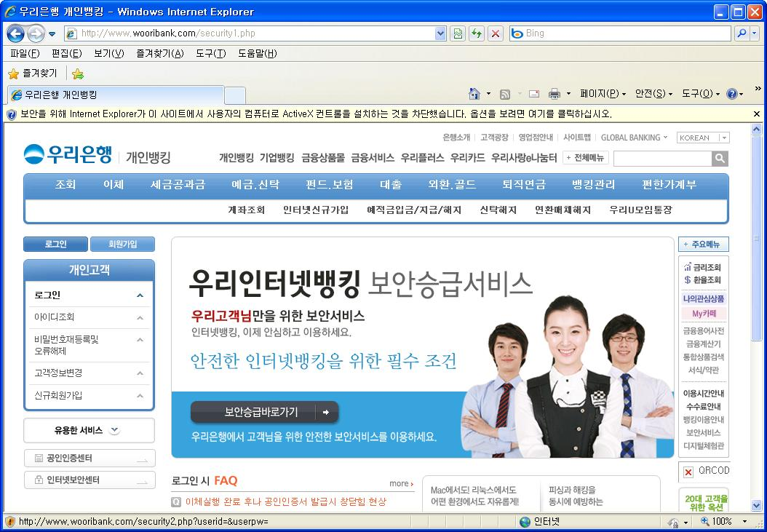Open the 파일(F) menu

click(x=25, y=53)
